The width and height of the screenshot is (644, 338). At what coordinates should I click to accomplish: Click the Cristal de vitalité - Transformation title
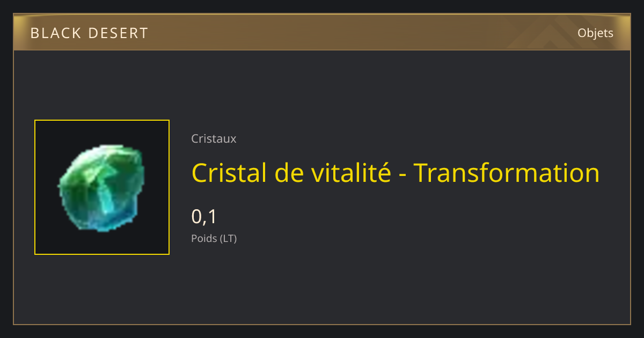(396, 173)
